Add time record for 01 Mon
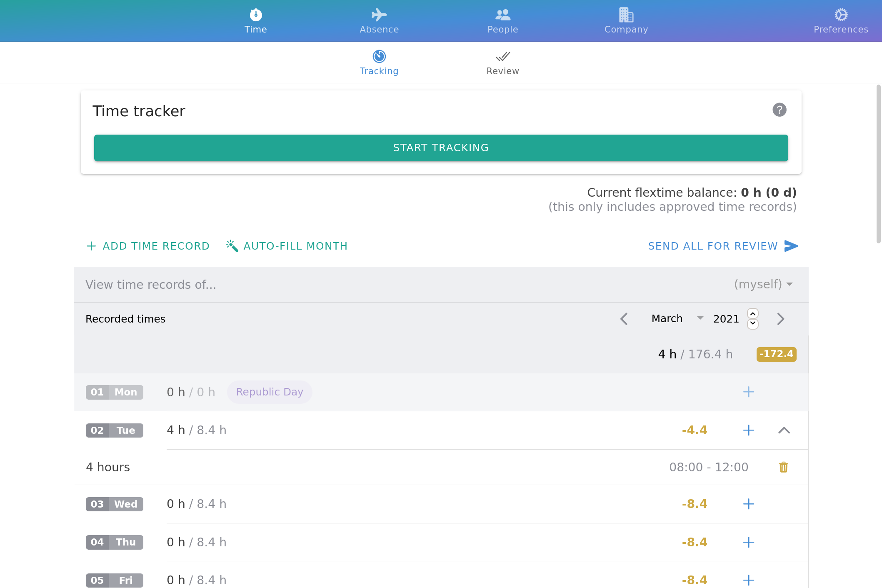 point(749,392)
